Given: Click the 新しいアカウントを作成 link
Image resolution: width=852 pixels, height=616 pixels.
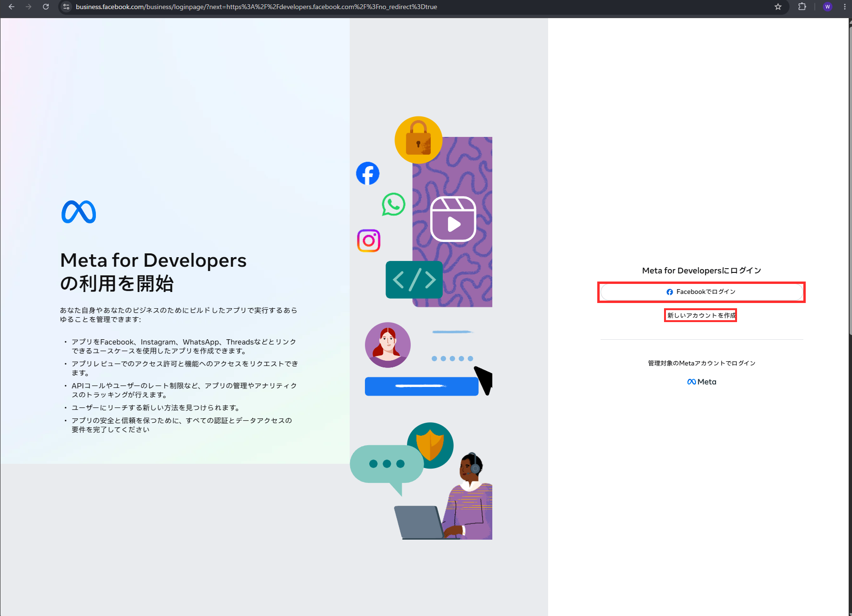Looking at the screenshot, I should [x=701, y=315].
